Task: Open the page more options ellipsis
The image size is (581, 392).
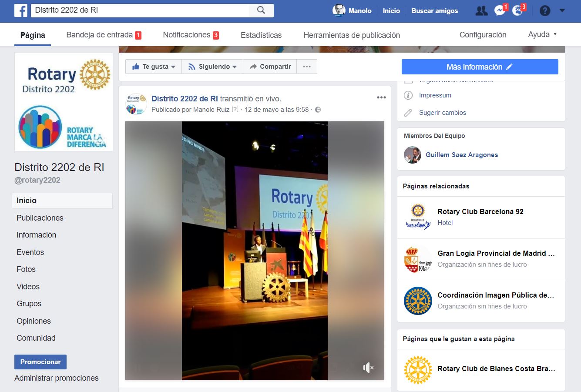Action: (307, 67)
